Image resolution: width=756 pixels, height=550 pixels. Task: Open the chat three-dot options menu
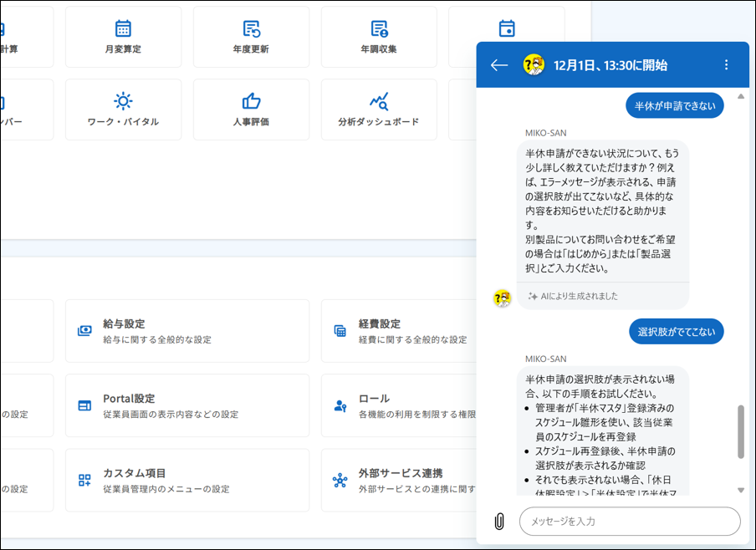(x=726, y=65)
